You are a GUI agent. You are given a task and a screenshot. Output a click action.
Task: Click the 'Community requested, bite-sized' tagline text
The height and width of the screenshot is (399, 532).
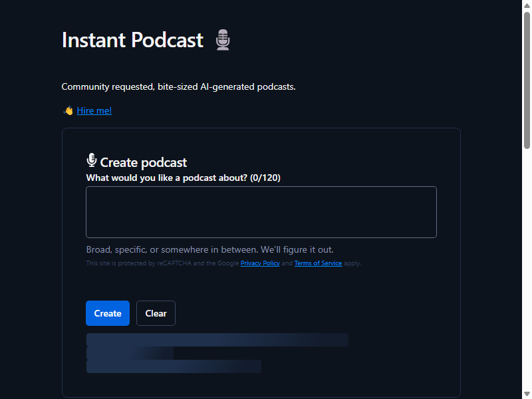(x=178, y=87)
